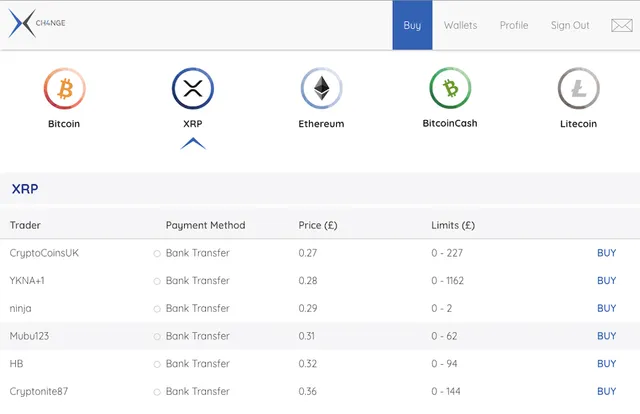This screenshot has width=640, height=414.
Task: Click trader name HB
Action: coord(16,364)
